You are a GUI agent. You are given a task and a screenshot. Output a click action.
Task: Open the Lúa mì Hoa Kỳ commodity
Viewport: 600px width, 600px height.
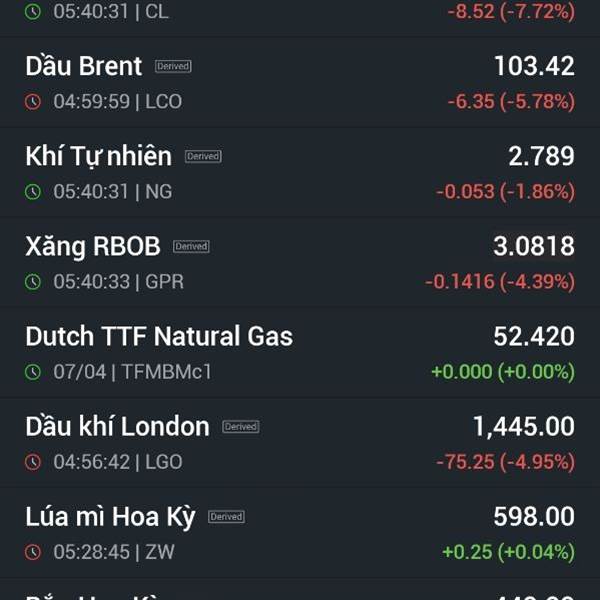[300, 533]
